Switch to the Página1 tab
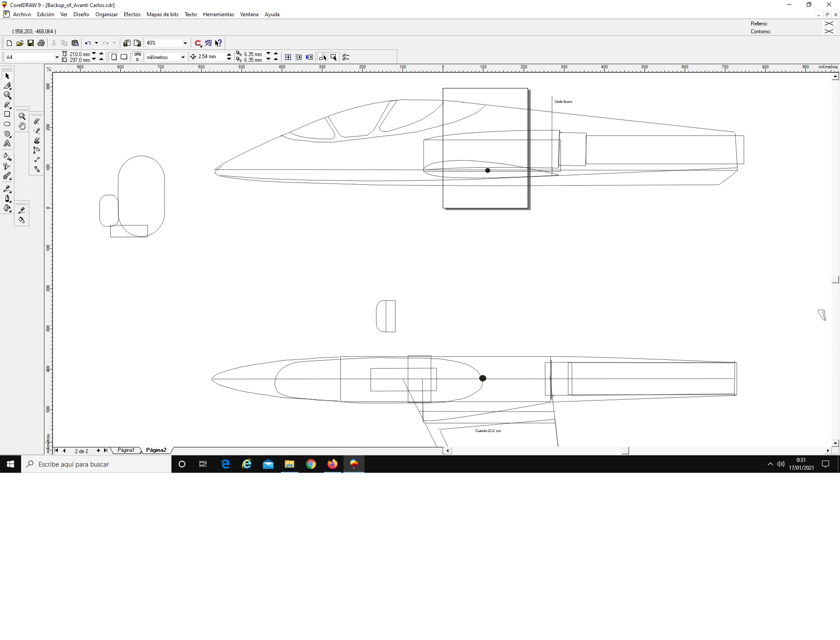Viewport: 840px width, 640px height. coord(126,450)
